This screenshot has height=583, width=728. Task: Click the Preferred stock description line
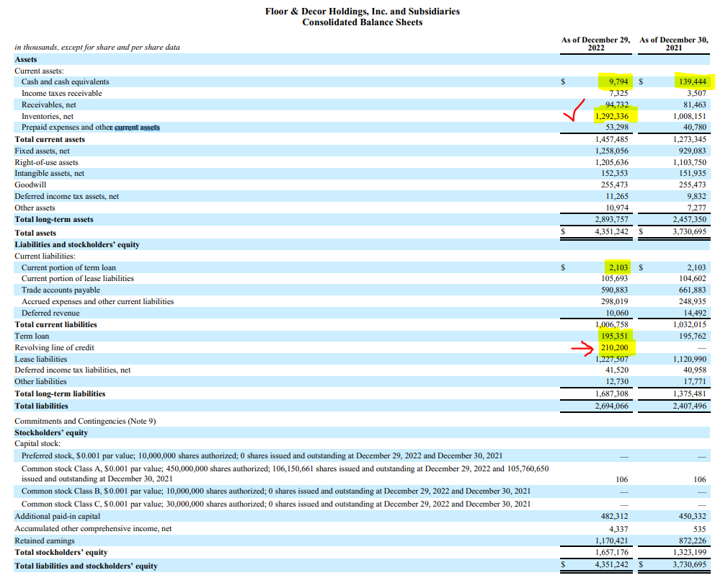pos(262,456)
